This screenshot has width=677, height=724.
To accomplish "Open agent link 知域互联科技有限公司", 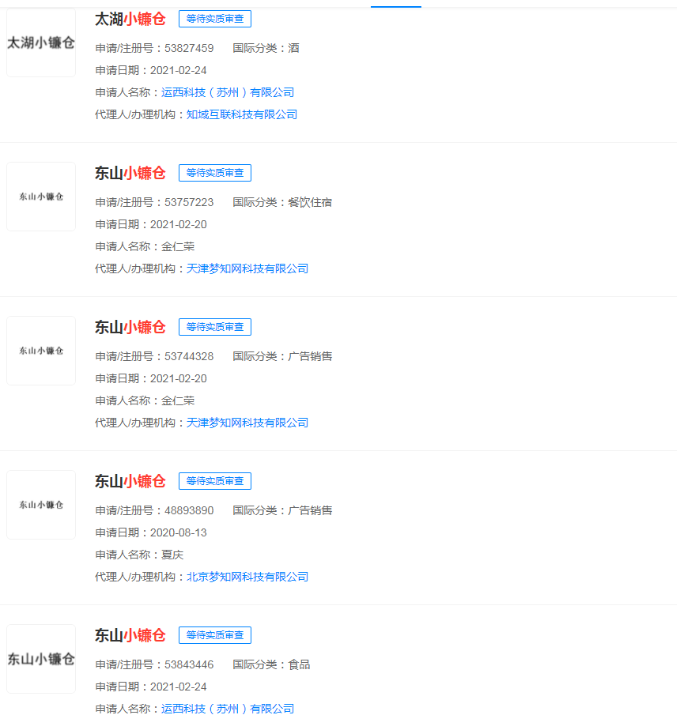I will (x=242, y=115).
